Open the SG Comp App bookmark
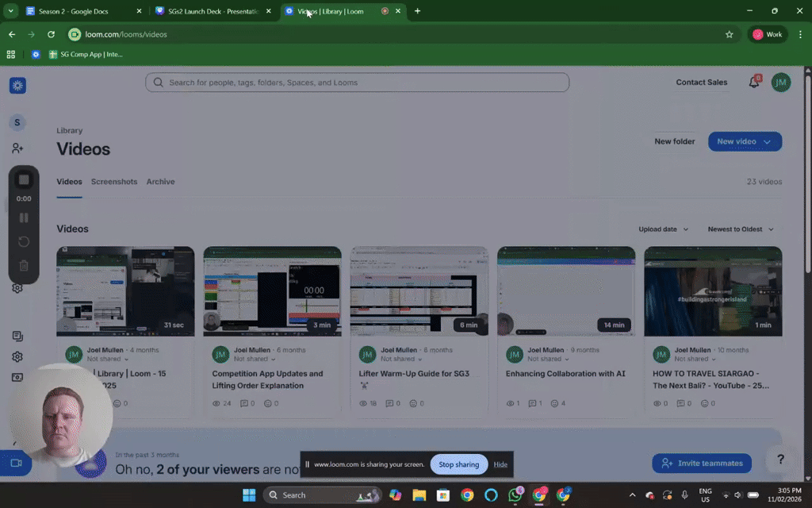Image resolution: width=812 pixels, height=508 pixels. (x=86, y=54)
